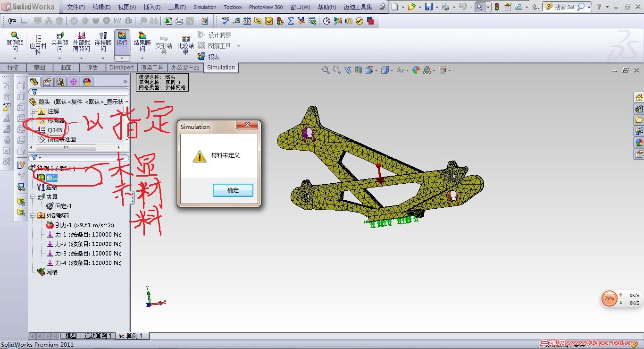This screenshot has width=644, height=349.
Task: Click 确定 to dismiss the Simulation dialog
Action: pyautogui.click(x=233, y=190)
